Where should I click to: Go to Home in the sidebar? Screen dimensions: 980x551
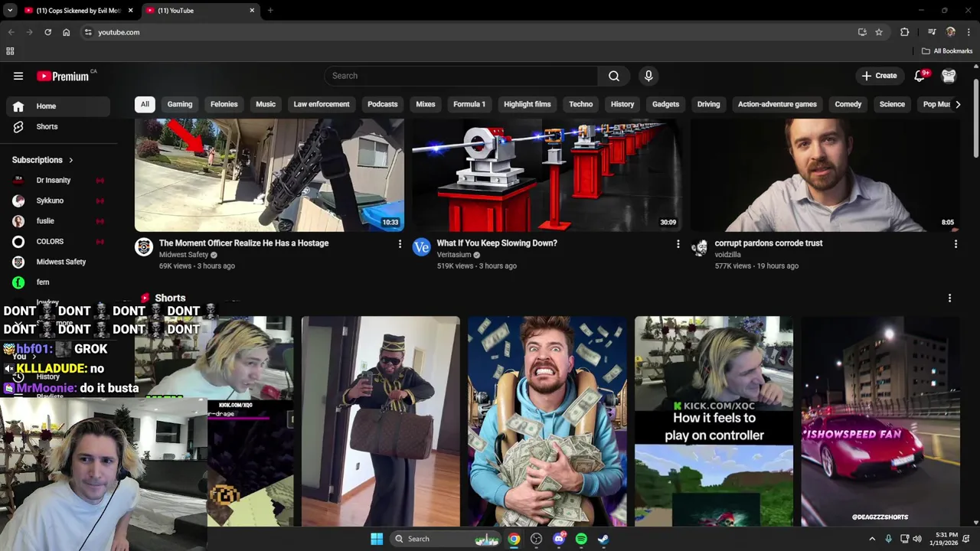click(58, 106)
